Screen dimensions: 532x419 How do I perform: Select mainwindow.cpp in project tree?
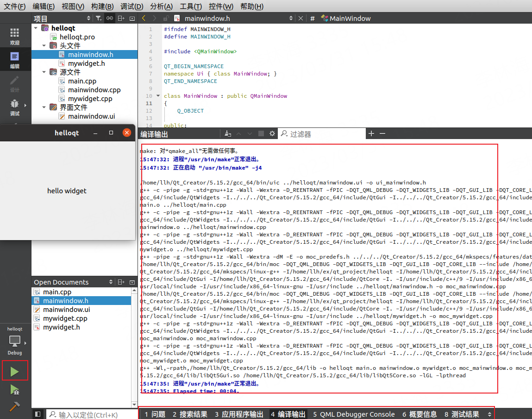[94, 90]
